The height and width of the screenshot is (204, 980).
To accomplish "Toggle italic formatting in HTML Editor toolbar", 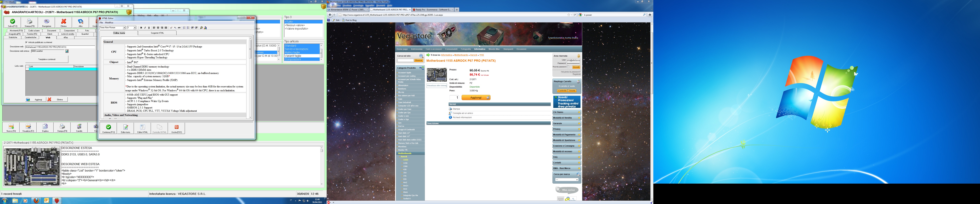I will click(145, 28).
